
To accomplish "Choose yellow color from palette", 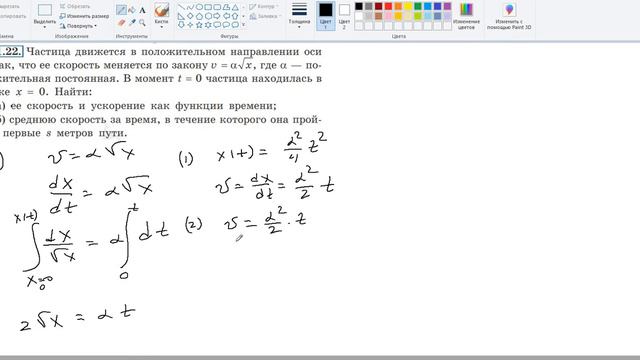I will [408, 6].
